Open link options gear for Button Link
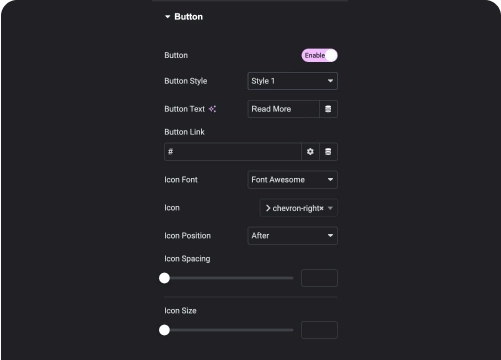 click(310, 152)
